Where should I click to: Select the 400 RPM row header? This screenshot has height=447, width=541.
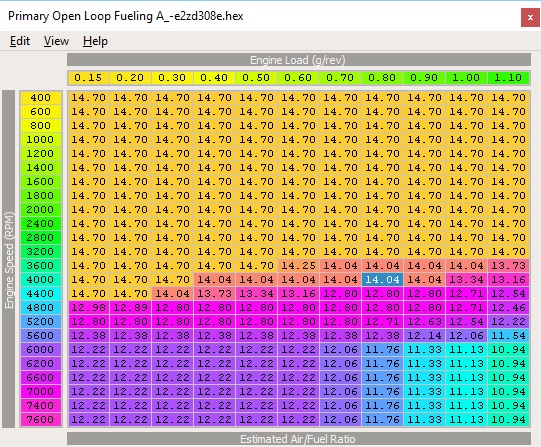pyautogui.click(x=41, y=98)
